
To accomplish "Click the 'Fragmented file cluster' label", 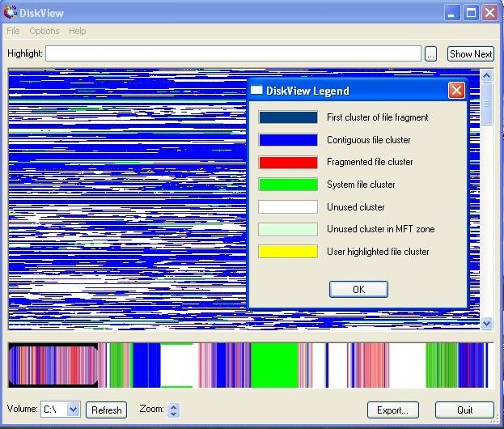I will [x=370, y=162].
